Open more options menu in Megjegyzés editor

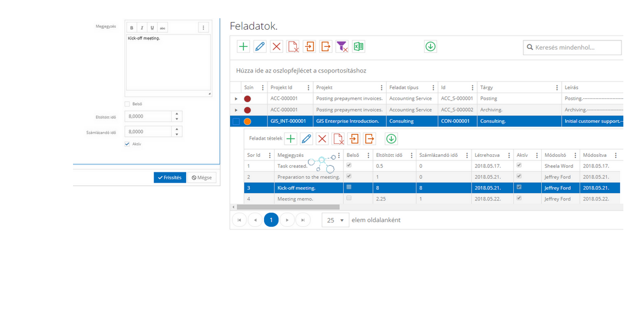204,28
